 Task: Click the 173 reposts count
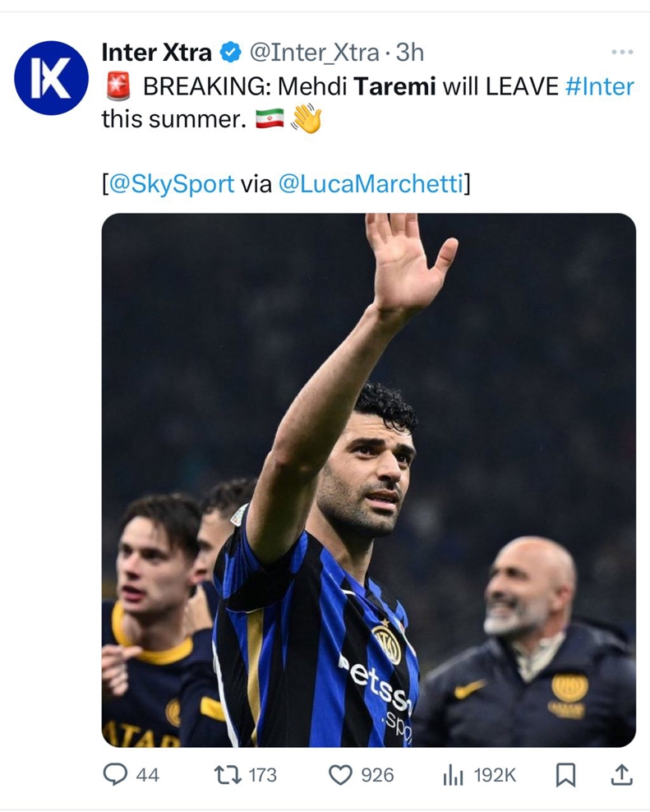[x=262, y=774]
